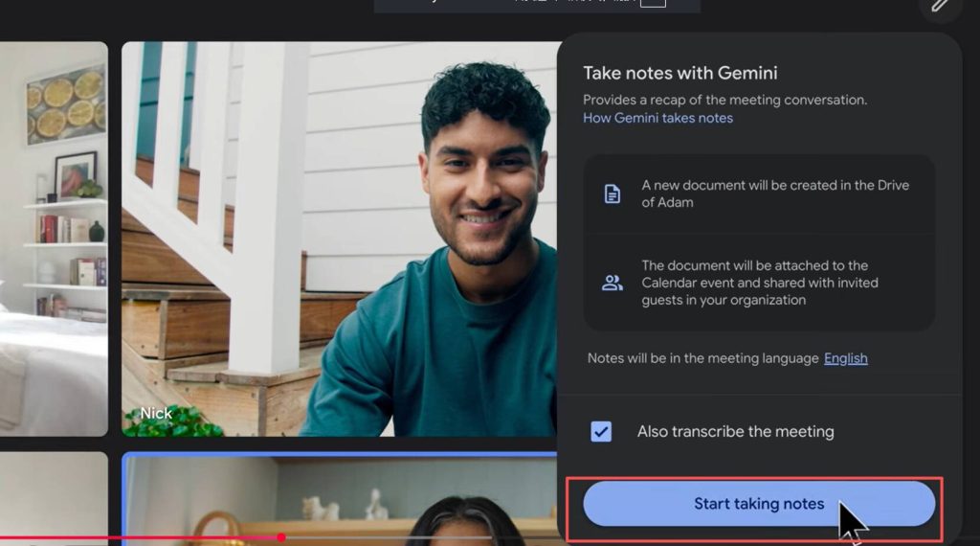Click text 'Notes will be in the meeting language'
980x546 pixels.
702,358
